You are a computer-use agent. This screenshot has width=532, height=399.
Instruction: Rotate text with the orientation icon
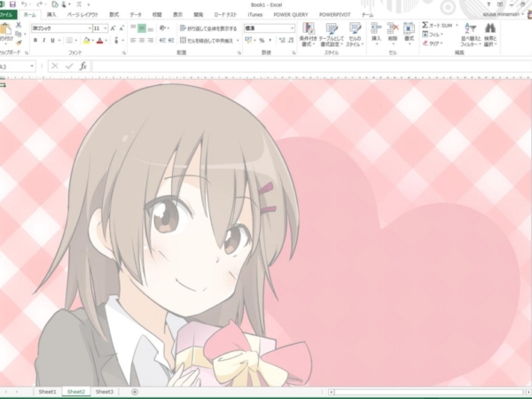(162, 28)
